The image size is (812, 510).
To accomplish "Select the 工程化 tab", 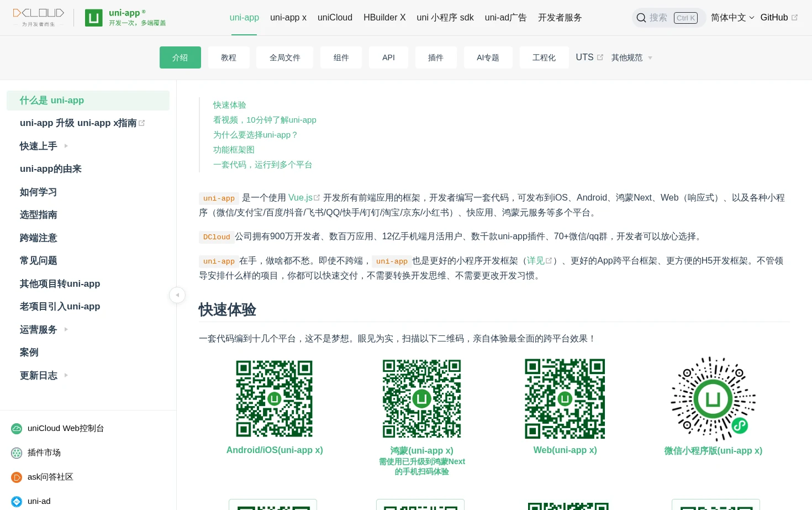I will (544, 57).
